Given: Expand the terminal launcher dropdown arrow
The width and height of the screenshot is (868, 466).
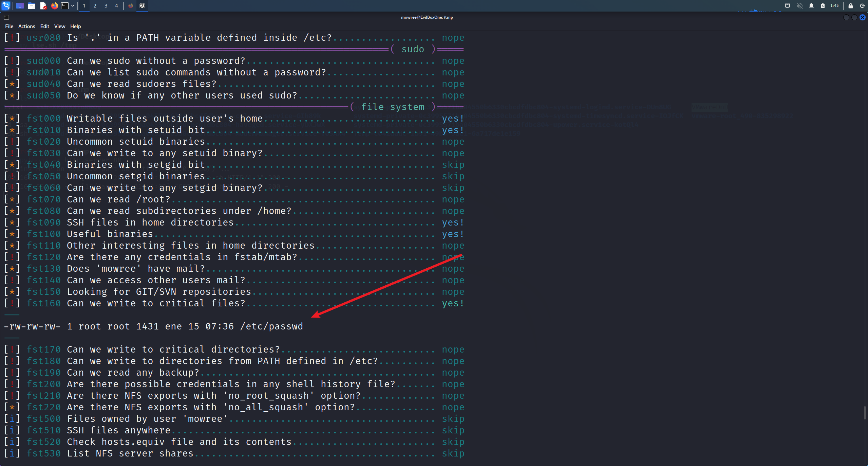Looking at the screenshot, I should point(73,6).
